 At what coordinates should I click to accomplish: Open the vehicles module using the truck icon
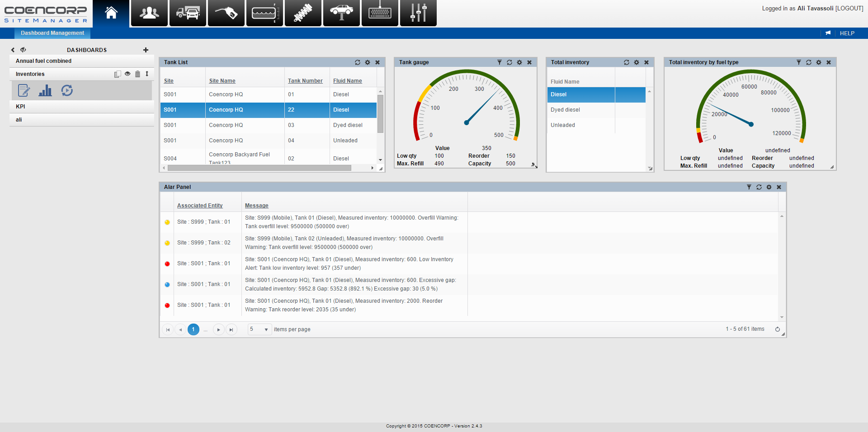click(188, 13)
